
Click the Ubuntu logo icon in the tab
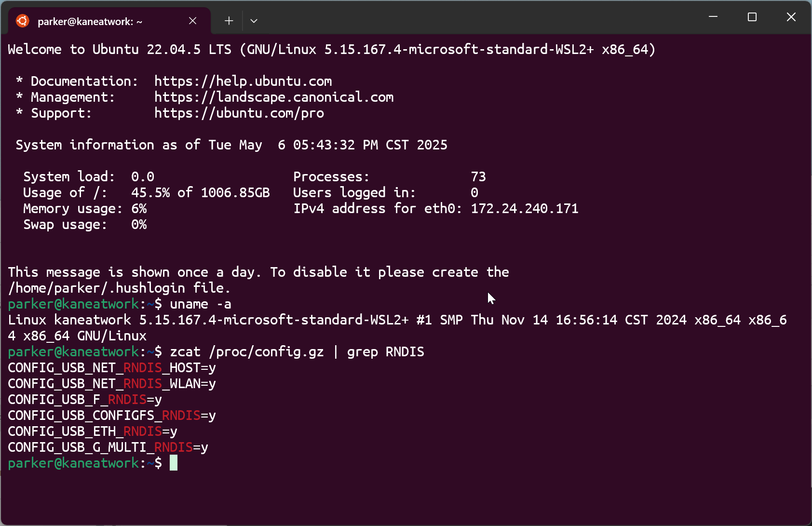point(22,21)
